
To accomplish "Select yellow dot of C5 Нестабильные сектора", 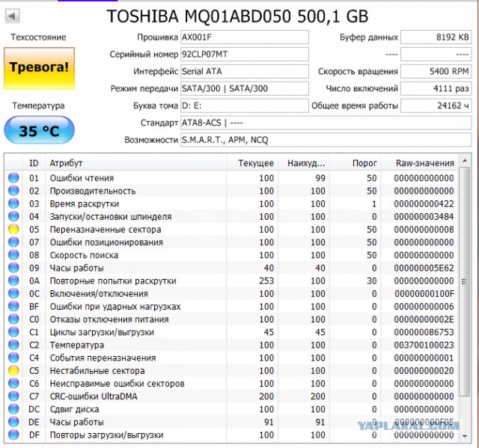I will tap(13, 370).
